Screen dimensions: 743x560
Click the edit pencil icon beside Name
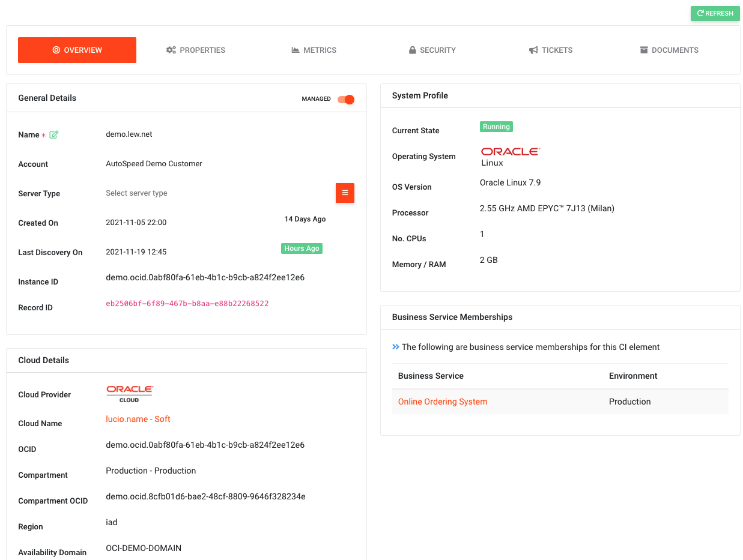tap(54, 134)
